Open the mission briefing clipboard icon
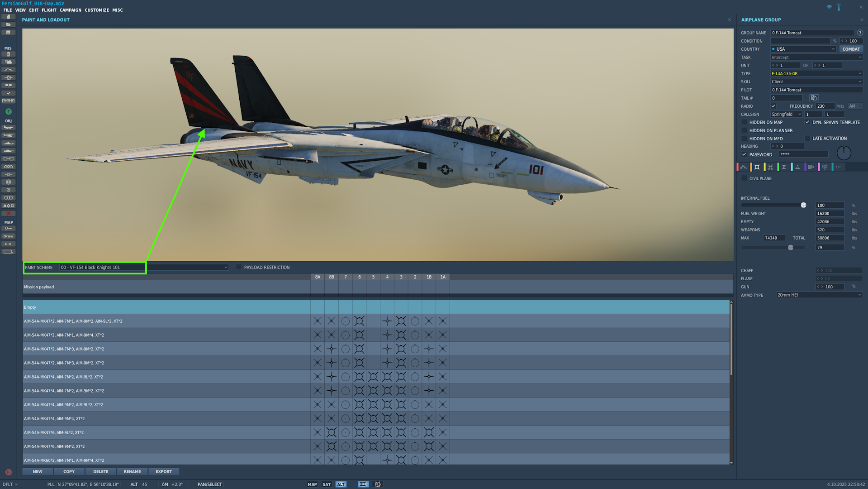 8,54
